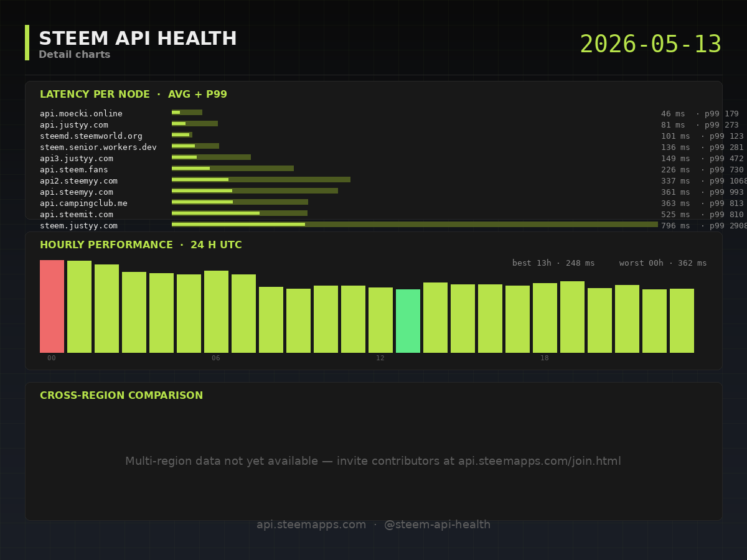Click the hourly bar above 18
This screenshot has height=560, width=747.
pyautogui.click(x=545, y=318)
